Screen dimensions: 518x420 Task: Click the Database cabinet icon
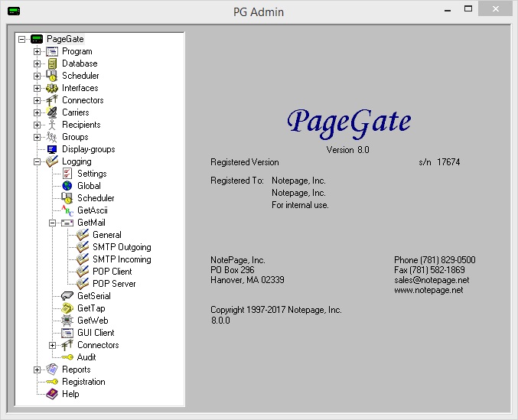click(x=52, y=63)
